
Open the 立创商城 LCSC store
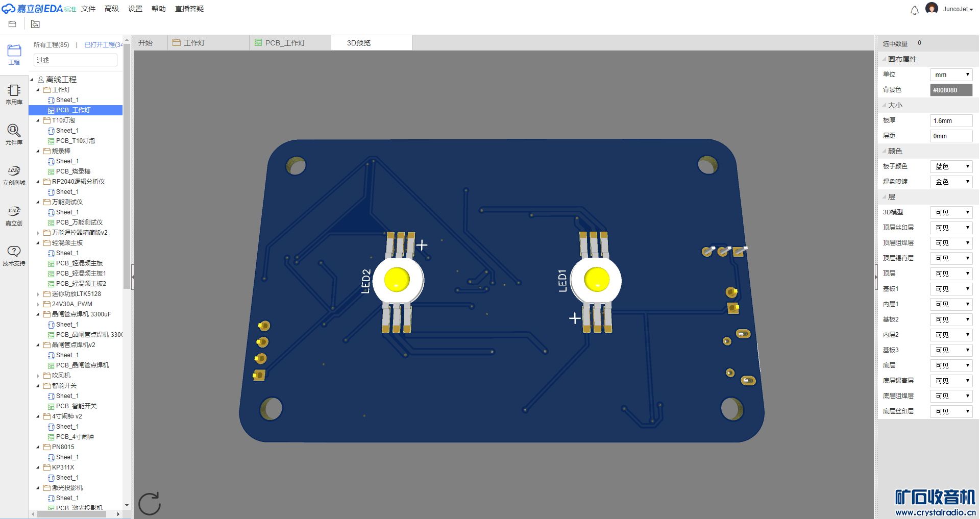coord(14,175)
